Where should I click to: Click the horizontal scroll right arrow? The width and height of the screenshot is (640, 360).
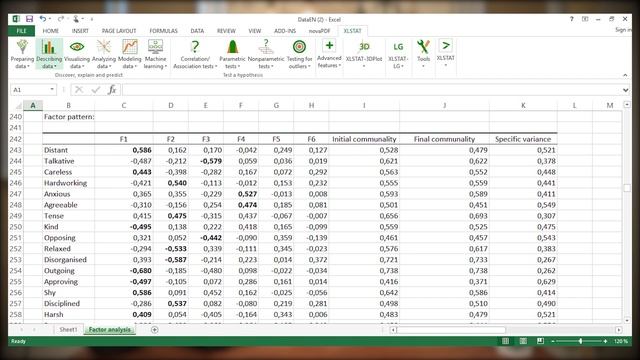pos(619,330)
